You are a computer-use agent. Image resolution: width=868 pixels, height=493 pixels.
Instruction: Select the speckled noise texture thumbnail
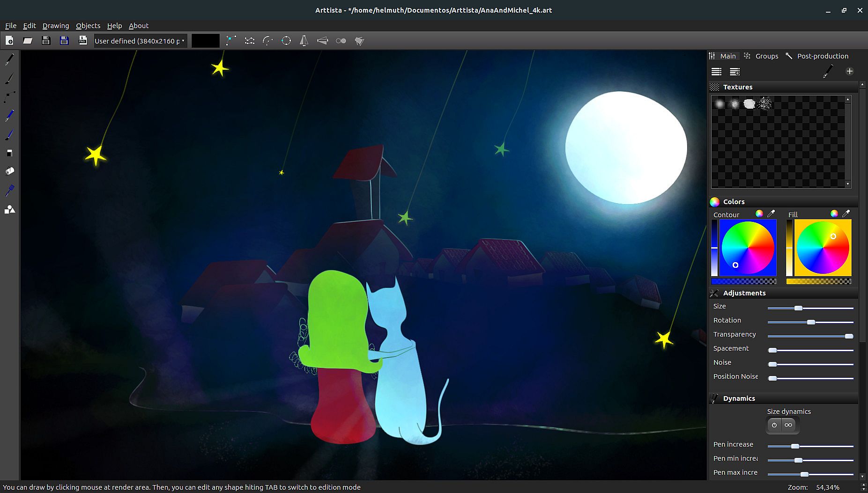765,103
